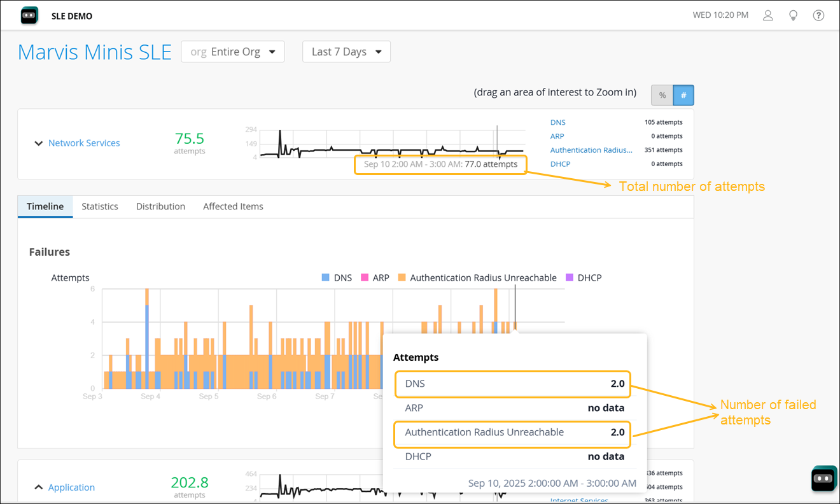Expand the Application section chevron
Viewport: 840px width, 504px height.
pyautogui.click(x=39, y=487)
